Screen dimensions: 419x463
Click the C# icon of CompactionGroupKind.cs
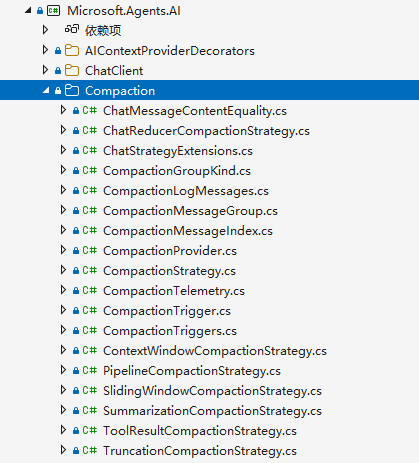coord(90,170)
